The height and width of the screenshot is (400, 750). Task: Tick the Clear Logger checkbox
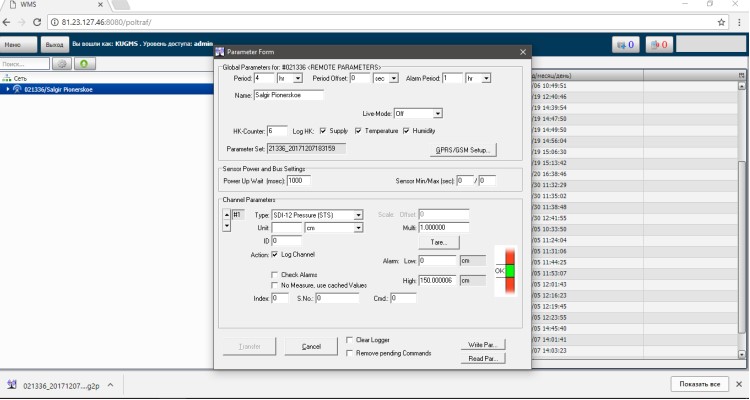coord(350,340)
